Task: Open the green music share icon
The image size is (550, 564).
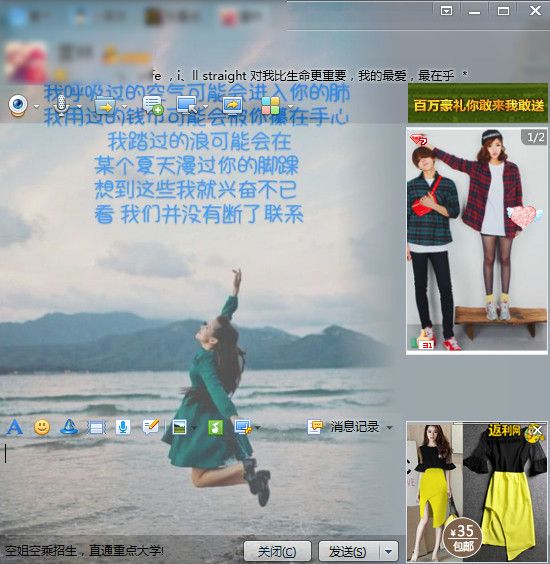Action: [215, 427]
